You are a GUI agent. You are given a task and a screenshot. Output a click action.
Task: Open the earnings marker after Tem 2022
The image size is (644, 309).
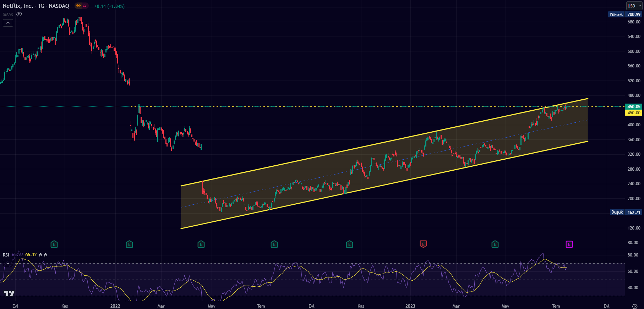pyautogui.click(x=274, y=244)
